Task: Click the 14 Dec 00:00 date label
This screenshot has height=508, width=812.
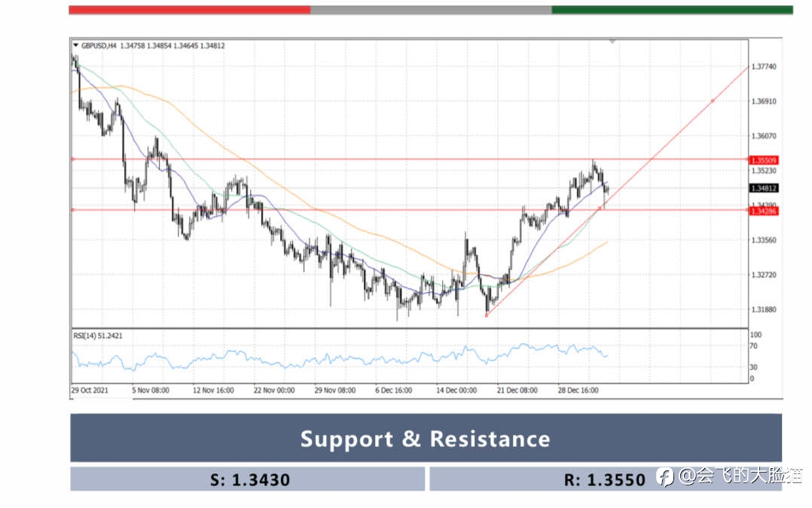Action: [x=456, y=390]
